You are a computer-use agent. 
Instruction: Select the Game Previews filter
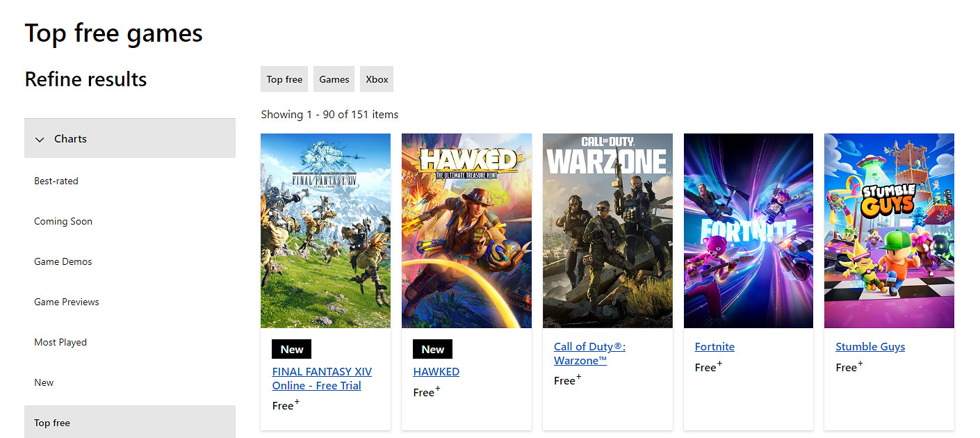click(x=67, y=302)
